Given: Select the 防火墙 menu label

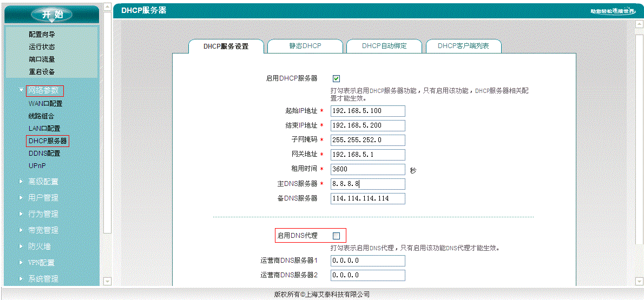Looking at the screenshot, I should point(40,246).
